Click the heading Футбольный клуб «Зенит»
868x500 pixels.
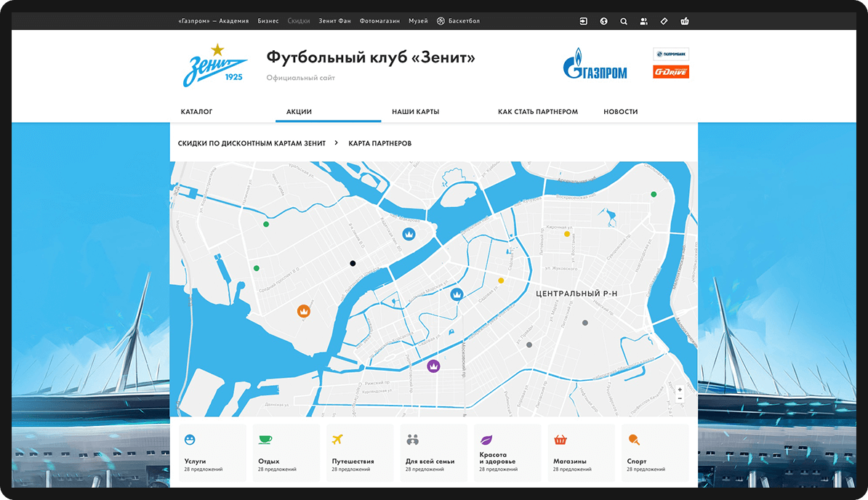tap(370, 57)
